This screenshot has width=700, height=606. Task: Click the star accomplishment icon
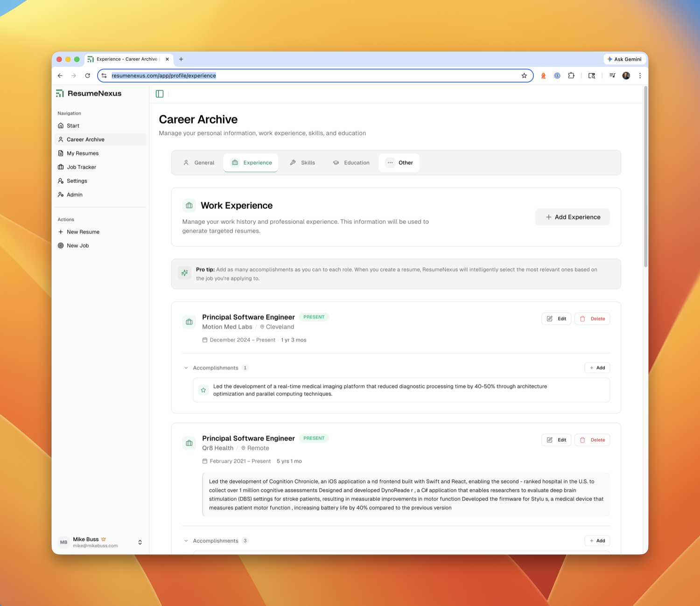(x=203, y=390)
